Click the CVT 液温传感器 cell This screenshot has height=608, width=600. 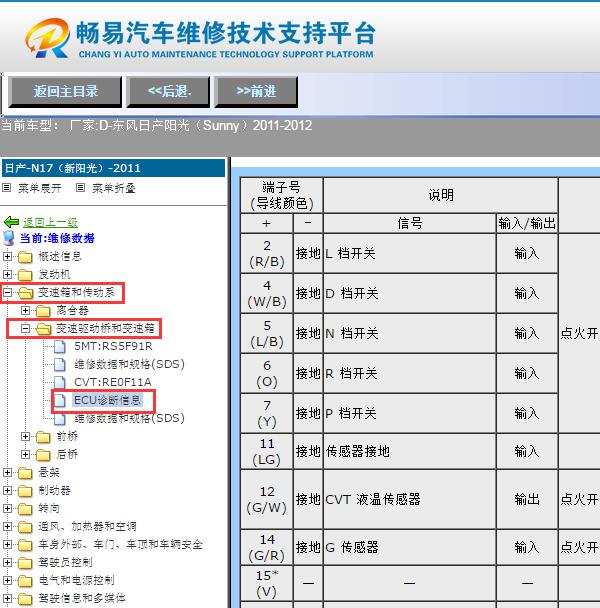[x=409, y=499]
